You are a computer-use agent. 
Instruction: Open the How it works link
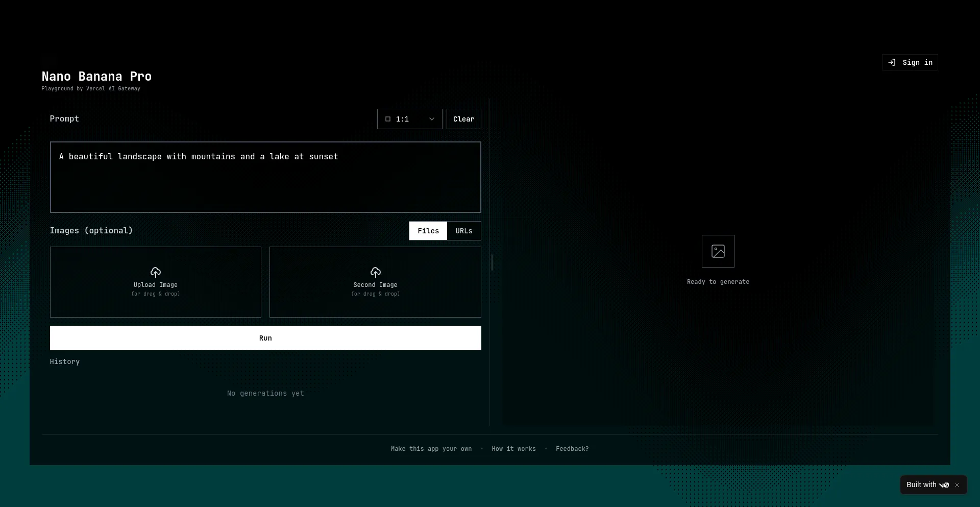[513, 449]
